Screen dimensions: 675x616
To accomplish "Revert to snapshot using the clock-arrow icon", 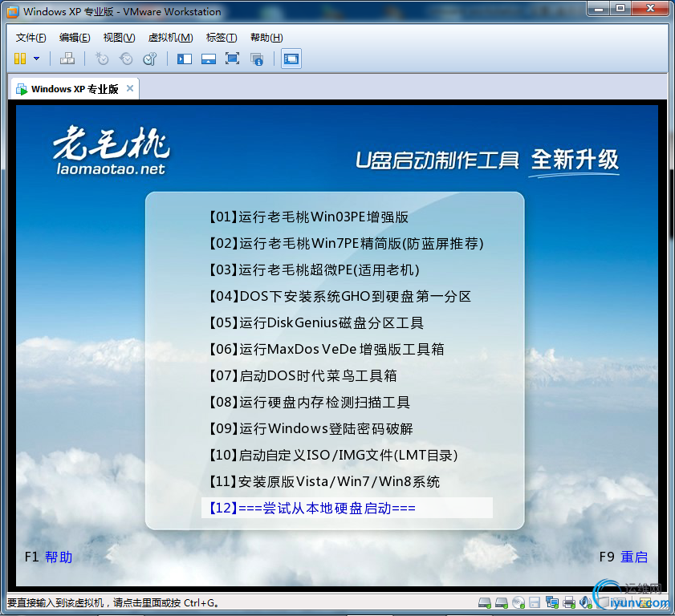I will tap(126, 59).
